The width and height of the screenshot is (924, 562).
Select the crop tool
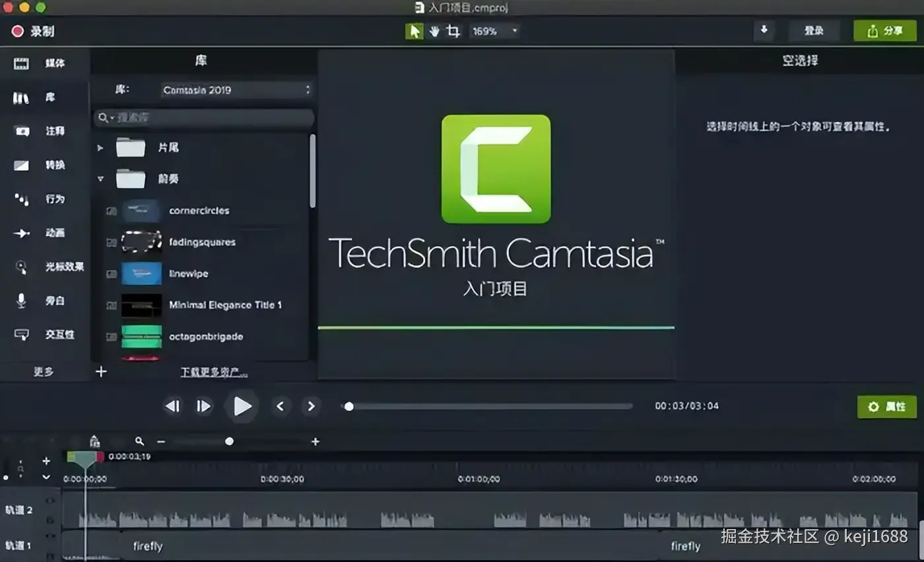[x=453, y=31]
